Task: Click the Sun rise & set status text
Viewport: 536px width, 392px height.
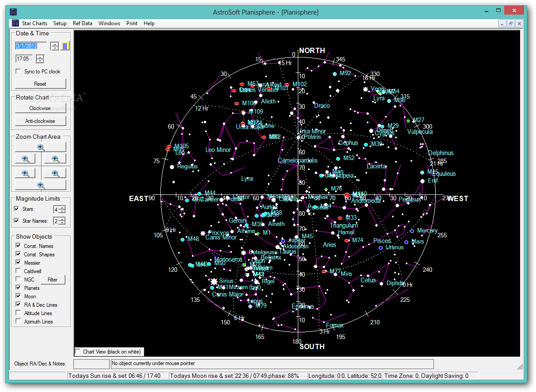Action: point(118,376)
